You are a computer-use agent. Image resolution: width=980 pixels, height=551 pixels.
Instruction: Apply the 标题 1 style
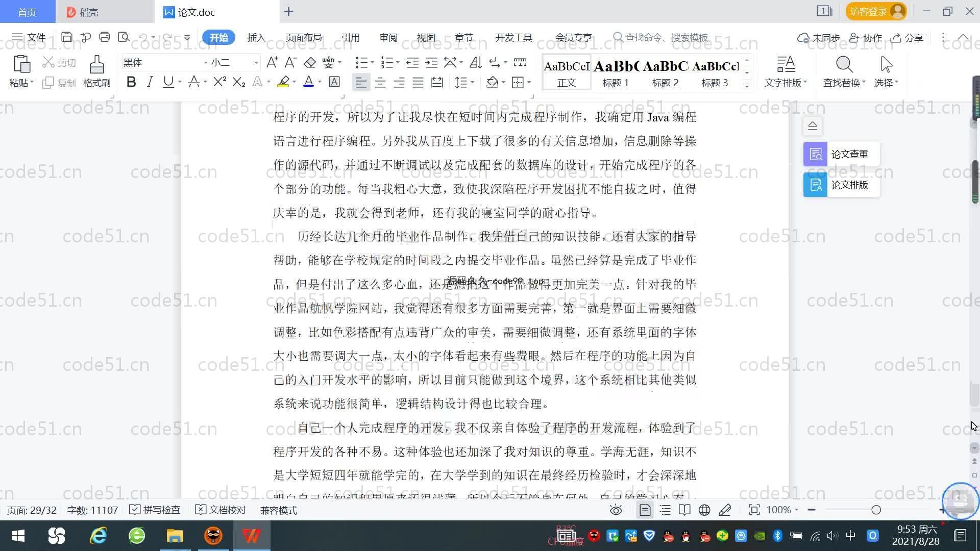[616, 72]
